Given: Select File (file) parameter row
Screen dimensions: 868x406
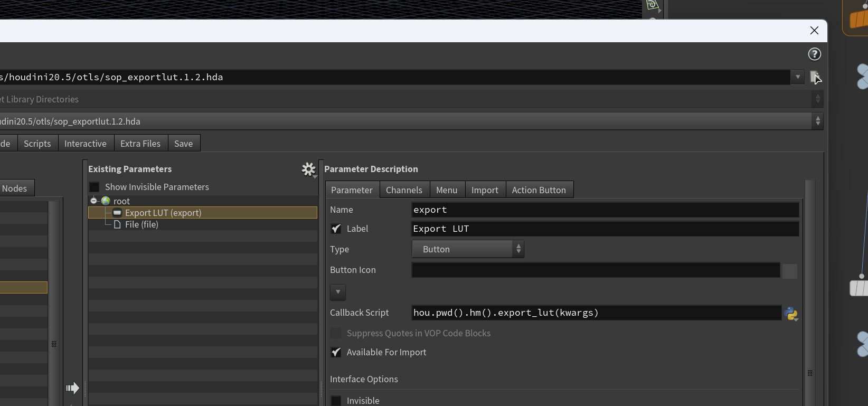Looking at the screenshot, I should coord(203,224).
